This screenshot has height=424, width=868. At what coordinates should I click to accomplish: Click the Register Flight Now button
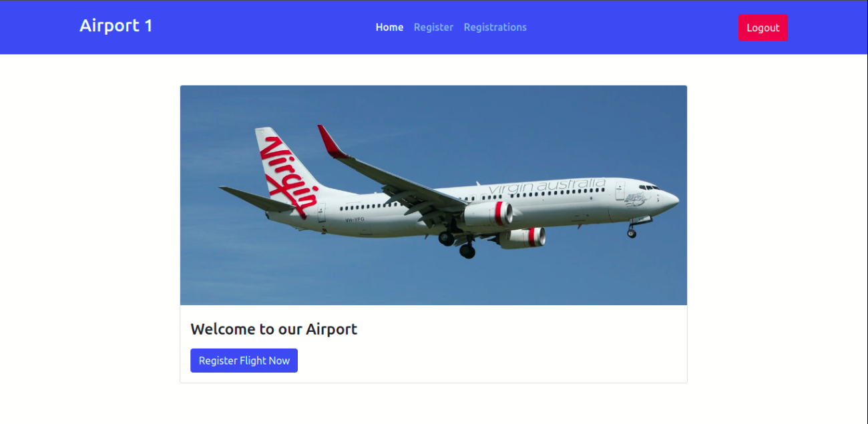[x=244, y=361]
